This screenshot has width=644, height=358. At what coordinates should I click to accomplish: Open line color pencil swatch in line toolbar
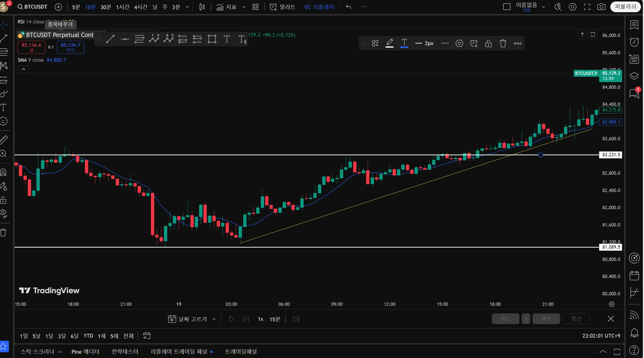(389, 43)
